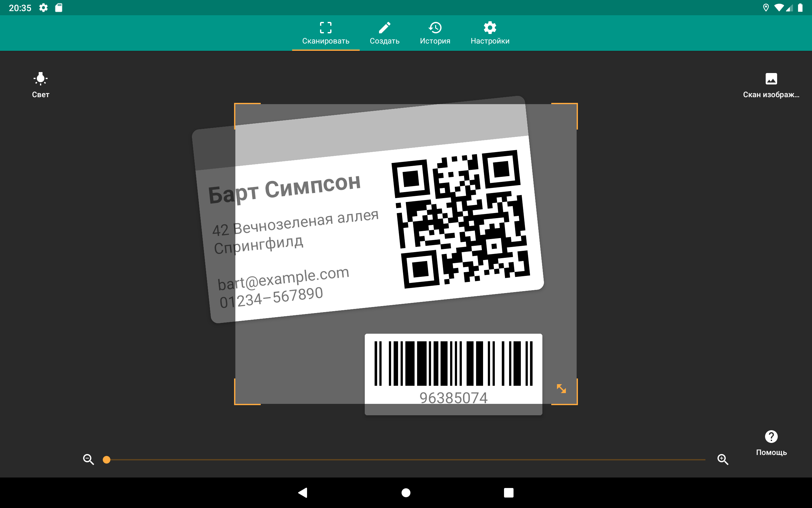Tap the zoom out magnifier icon

[x=88, y=459]
